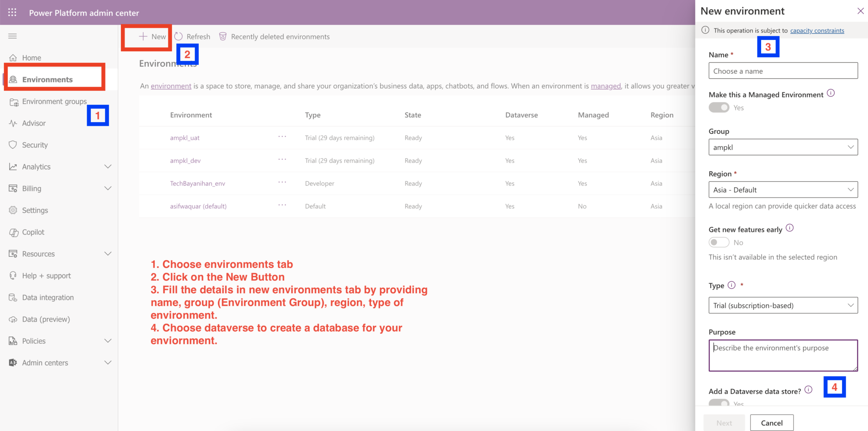Screen dimensions: 868x431
Task: Open Advisor from the sidebar
Action: pos(33,123)
